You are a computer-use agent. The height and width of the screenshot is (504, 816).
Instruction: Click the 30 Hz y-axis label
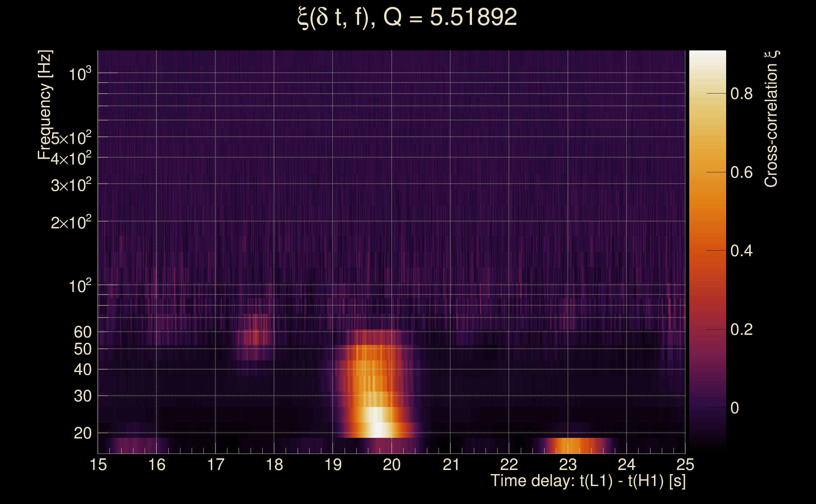[x=82, y=396]
